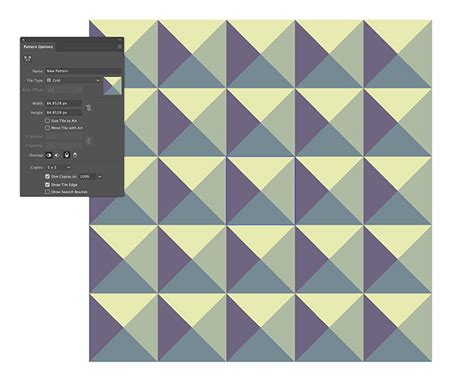Image resolution: width=474 pixels, height=385 pixels.
Task: Enable Move Tile with Art checkbox
Action: [x=47, y=128]
